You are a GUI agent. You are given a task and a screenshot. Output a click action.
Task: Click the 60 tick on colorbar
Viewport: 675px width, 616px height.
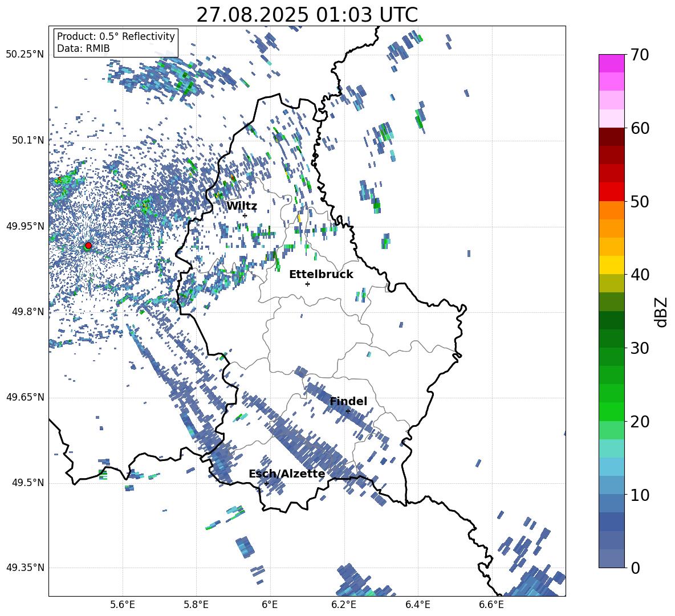pos(640,128)
